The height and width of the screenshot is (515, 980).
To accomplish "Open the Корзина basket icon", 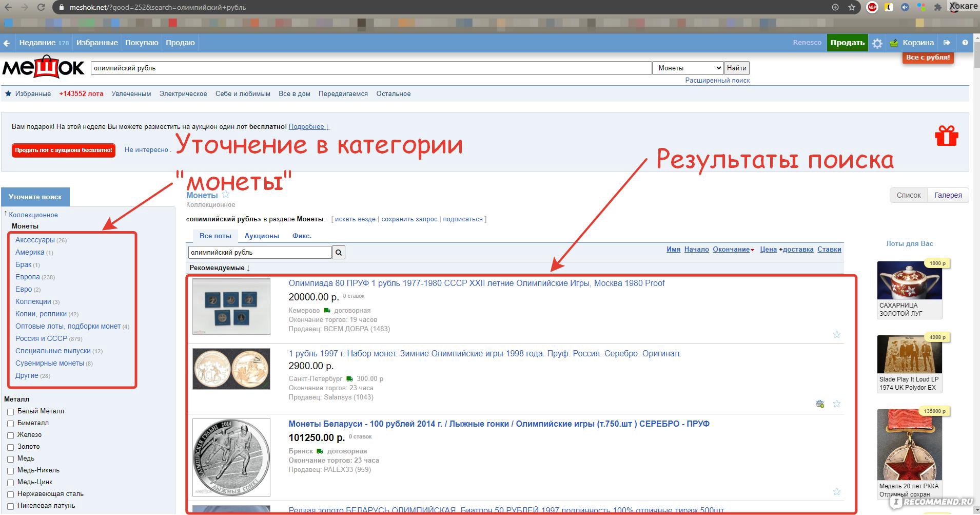I will pyautogui.click(x=894, y=43).
